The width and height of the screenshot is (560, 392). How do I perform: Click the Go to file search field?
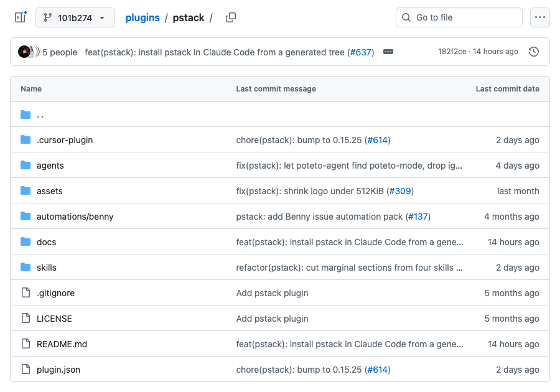point(459,17)
